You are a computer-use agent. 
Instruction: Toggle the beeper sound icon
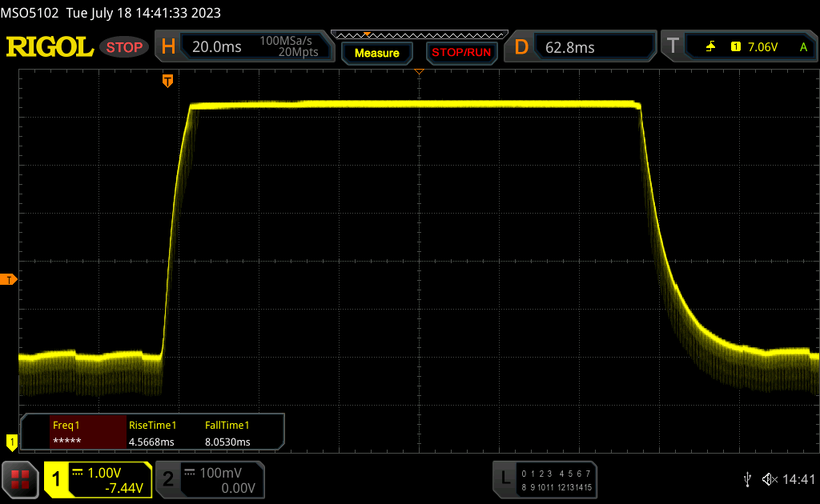(769, 478)
